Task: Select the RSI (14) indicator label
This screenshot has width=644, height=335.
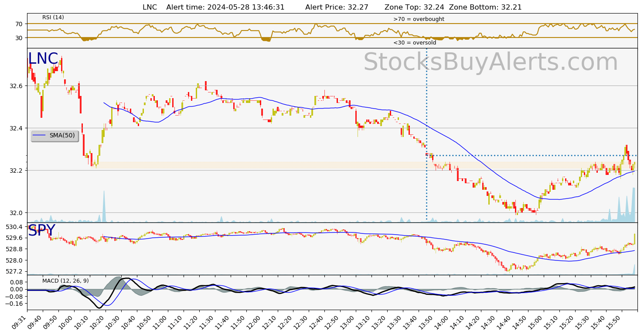Action: 53,17
